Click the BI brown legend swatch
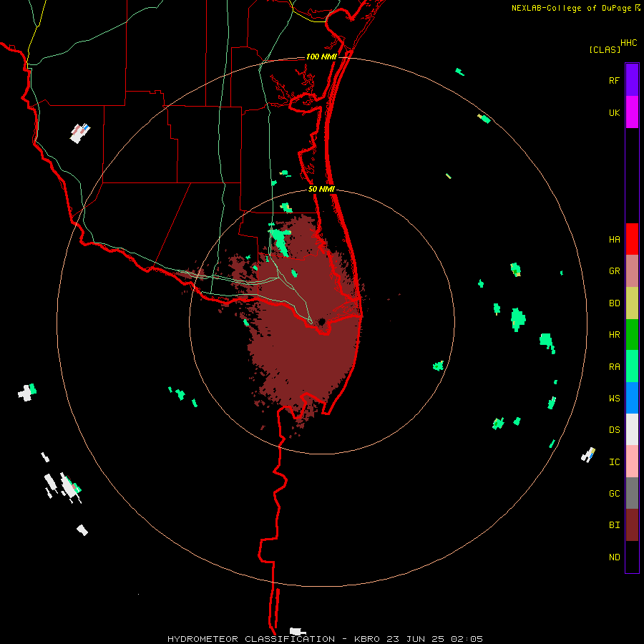This screenshot has width=644, height=644. click(632, 525)
